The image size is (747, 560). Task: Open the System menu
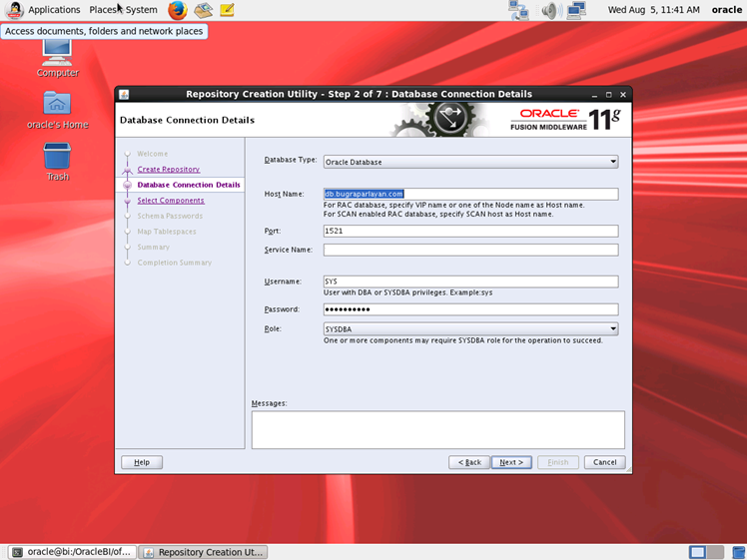[x=142, y=10]
